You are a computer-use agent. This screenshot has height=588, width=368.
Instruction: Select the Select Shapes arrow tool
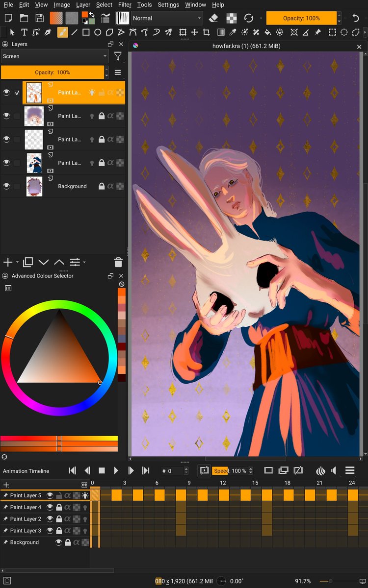tap(12, 32)
